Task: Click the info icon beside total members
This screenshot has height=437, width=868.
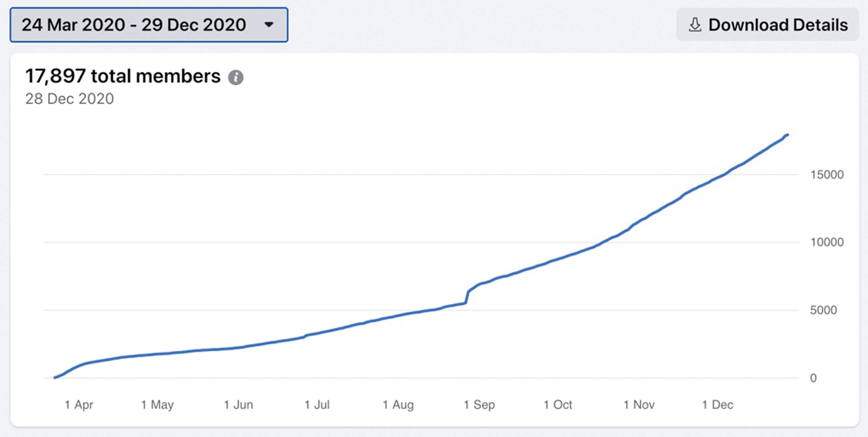Action: click(236, 77)
